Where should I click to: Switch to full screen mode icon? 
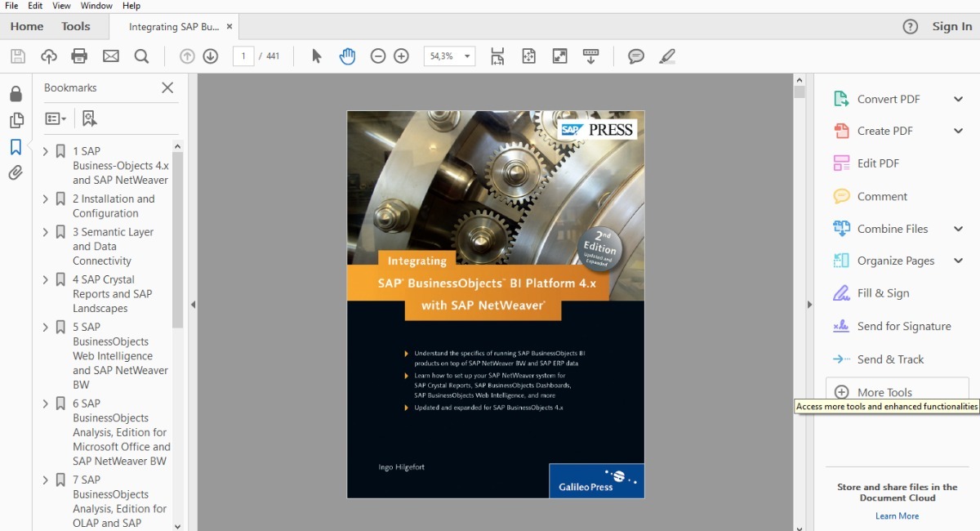click(x=559, y=56)
